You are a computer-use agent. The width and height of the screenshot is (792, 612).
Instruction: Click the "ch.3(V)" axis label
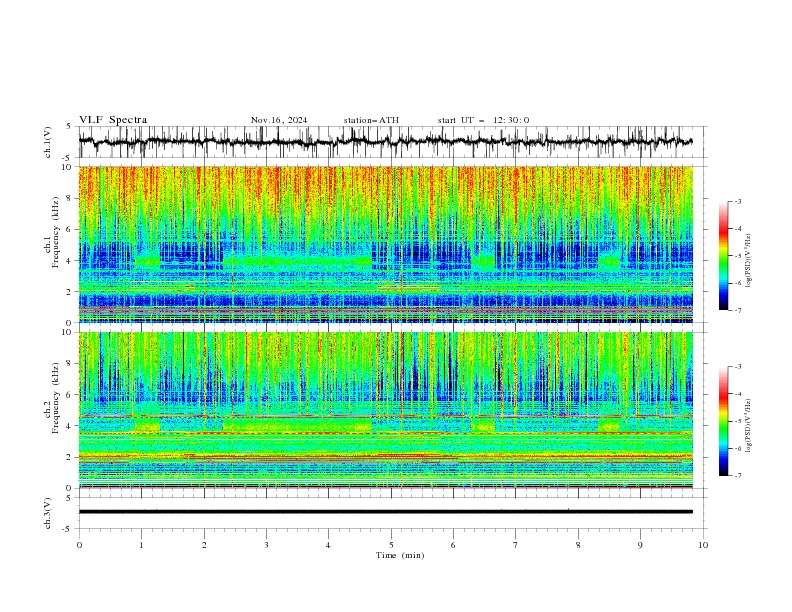coord(48,513)
